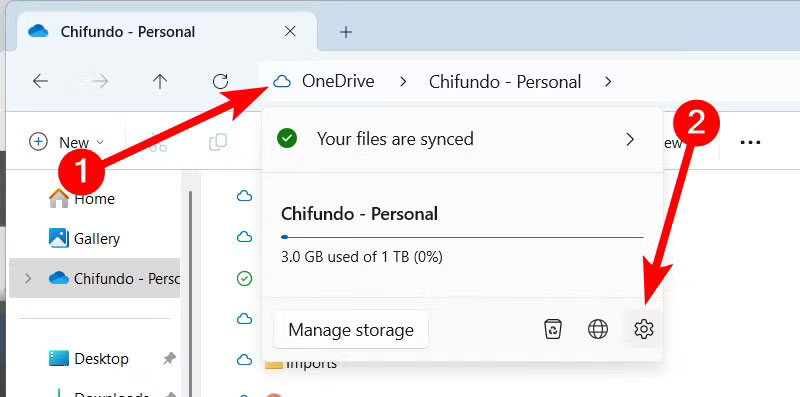Click the storage usage progress bar
The height and width of the screenshot is (397, 800).
(462, 237)
